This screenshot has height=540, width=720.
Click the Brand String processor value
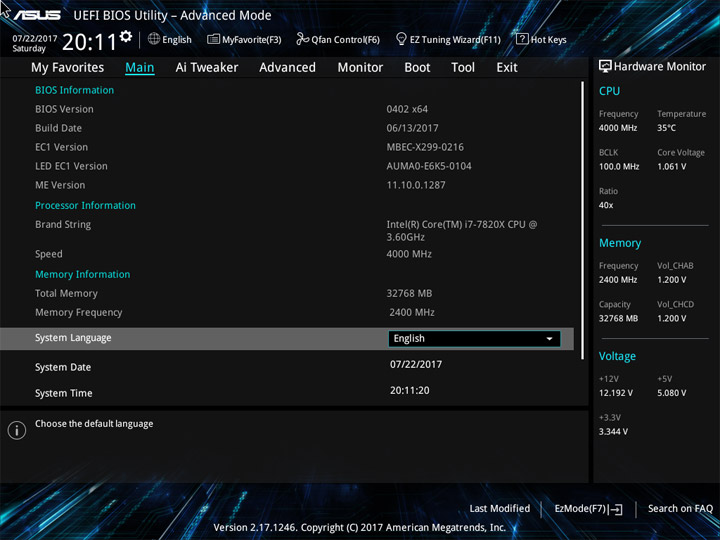click(461, 231)
